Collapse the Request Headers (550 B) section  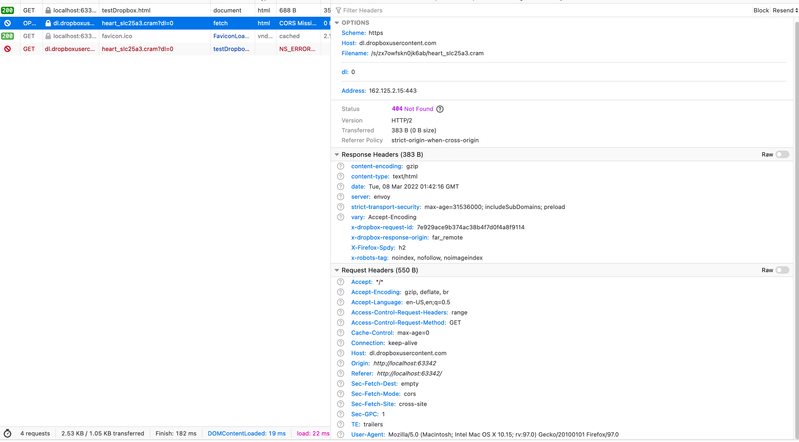[337, 270]
